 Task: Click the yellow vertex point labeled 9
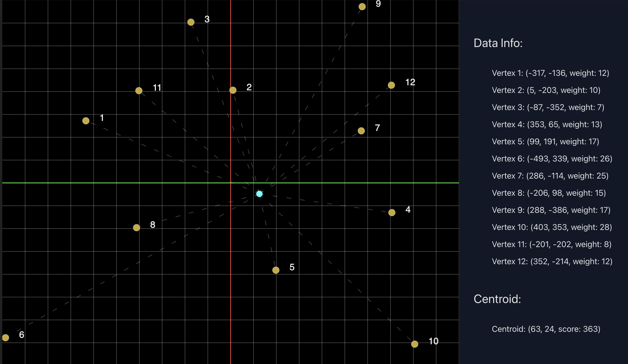coord(362,7)
